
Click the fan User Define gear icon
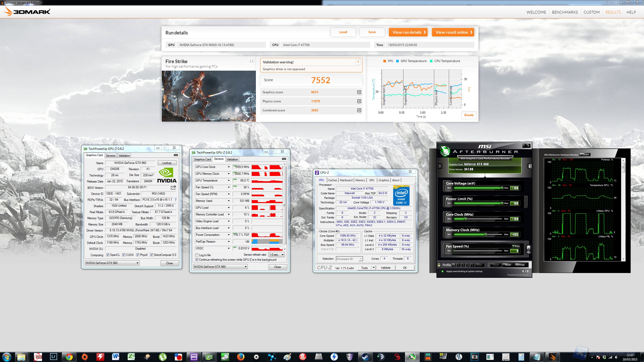(528, 249)
